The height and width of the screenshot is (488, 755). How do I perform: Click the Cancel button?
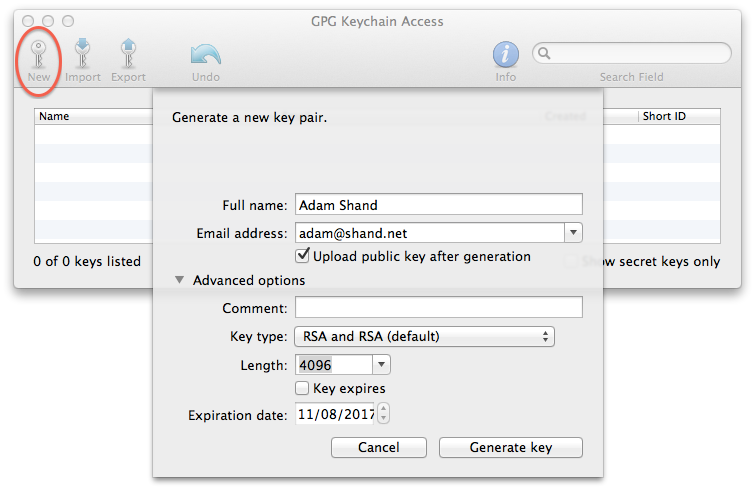[378, 448]
